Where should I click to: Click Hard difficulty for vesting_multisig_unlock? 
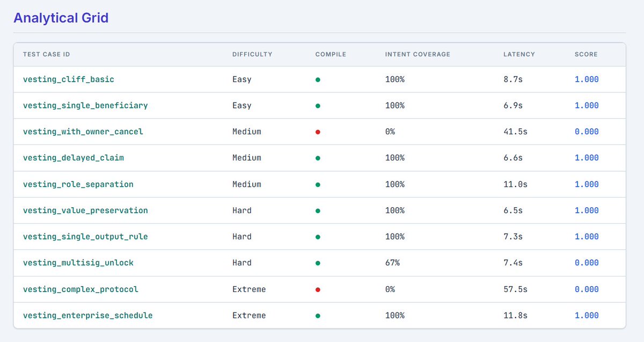pos(242,263)
